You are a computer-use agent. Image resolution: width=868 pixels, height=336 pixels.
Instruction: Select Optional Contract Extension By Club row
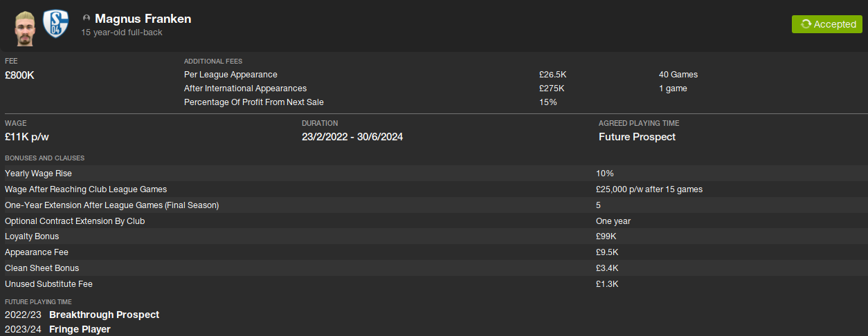(x=75, y=221)
